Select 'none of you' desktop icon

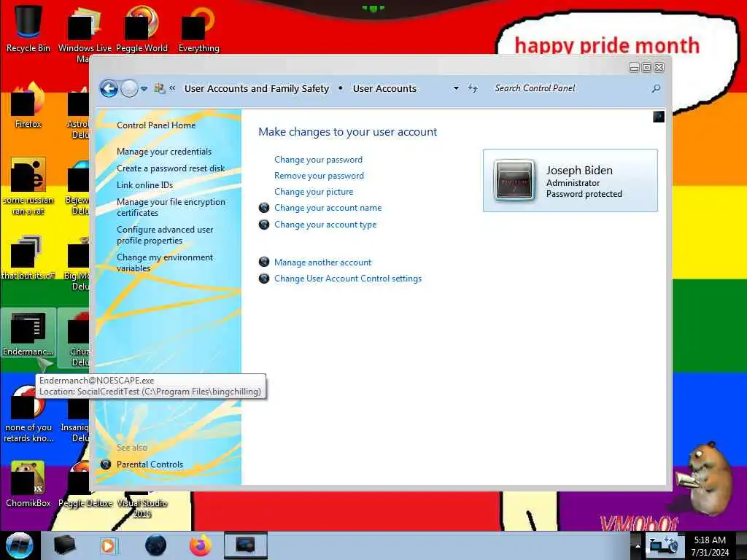pos(28,413)
